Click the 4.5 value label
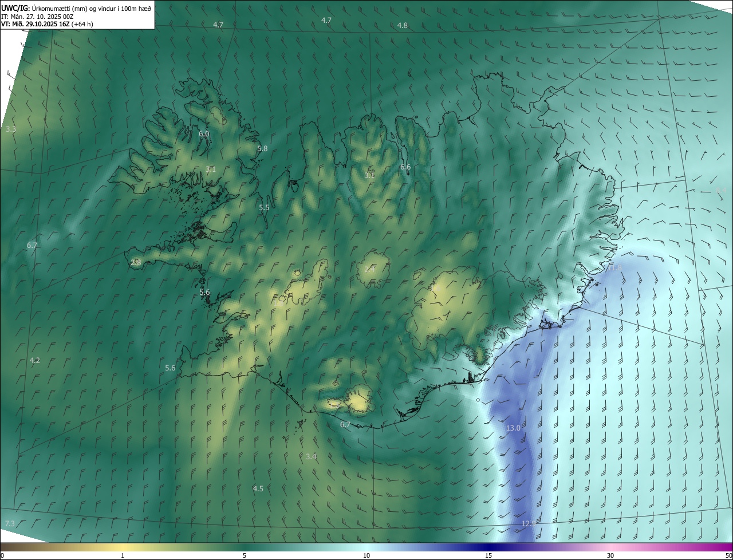The image size is (733, 560). pos(258,489)
